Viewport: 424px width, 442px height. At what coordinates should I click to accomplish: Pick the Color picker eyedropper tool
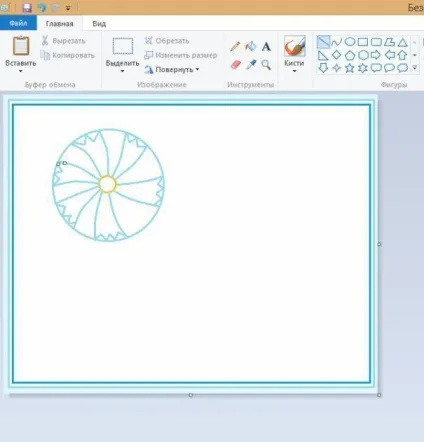tap(251, 64)
